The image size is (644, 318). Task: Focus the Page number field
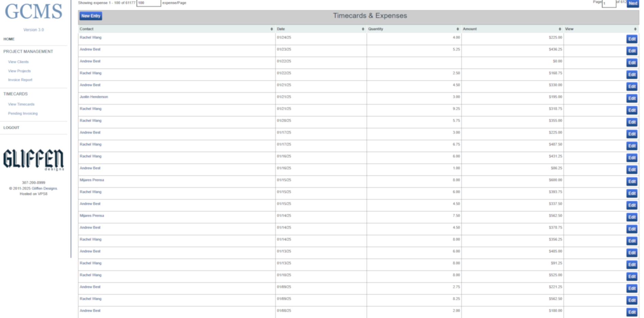tap(609, 3)
